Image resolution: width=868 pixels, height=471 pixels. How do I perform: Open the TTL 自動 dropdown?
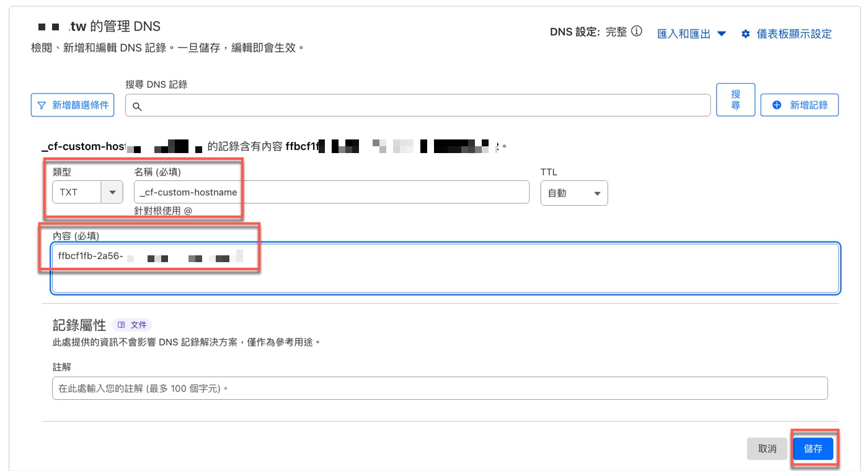(x=574, y=193)
